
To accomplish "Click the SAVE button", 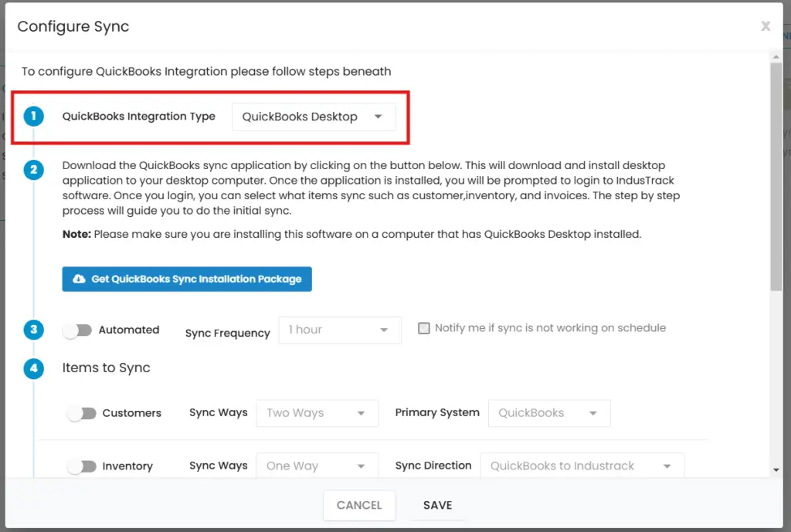I will 437,505.
